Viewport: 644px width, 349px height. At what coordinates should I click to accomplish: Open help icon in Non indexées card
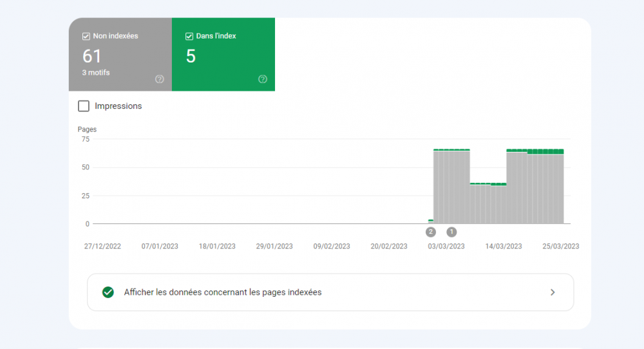point(159,79)
